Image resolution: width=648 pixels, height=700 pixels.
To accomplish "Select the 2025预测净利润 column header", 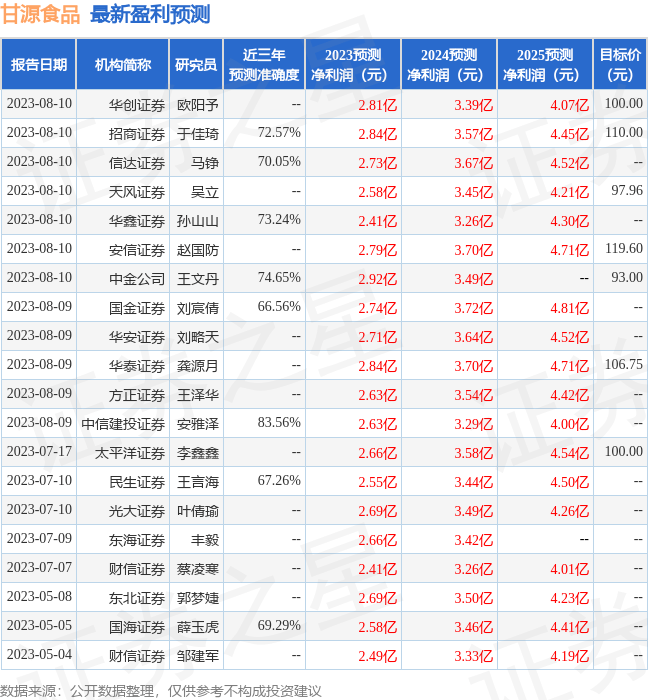I will coord(544,65).
